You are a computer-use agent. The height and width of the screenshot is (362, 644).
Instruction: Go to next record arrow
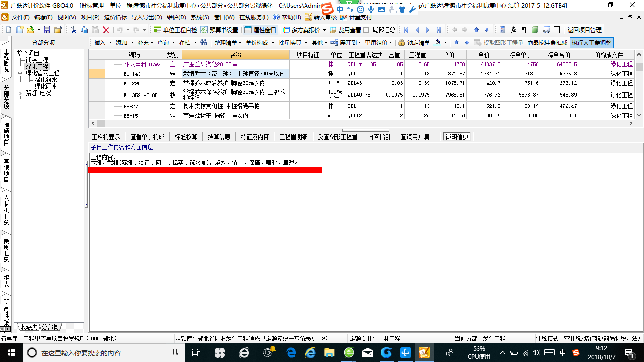(428, 30)
